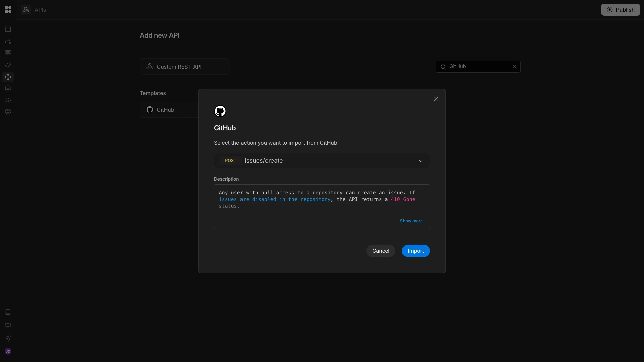Open the Discord icon in sidebar

click(x=8, y=325)
